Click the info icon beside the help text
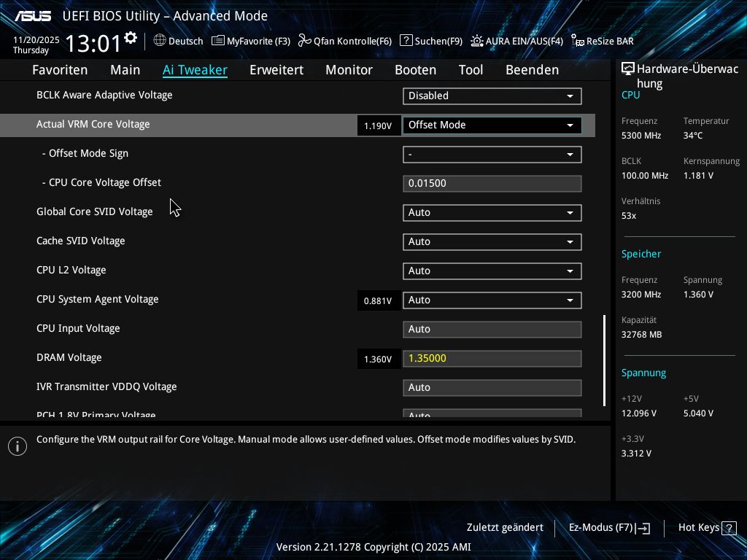The width and height of the screenshot is (747, 560). [x=18, y=446]
